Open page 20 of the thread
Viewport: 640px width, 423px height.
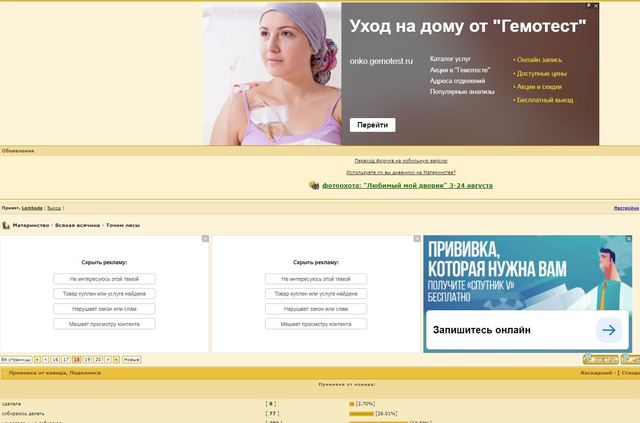coord(98,360)
